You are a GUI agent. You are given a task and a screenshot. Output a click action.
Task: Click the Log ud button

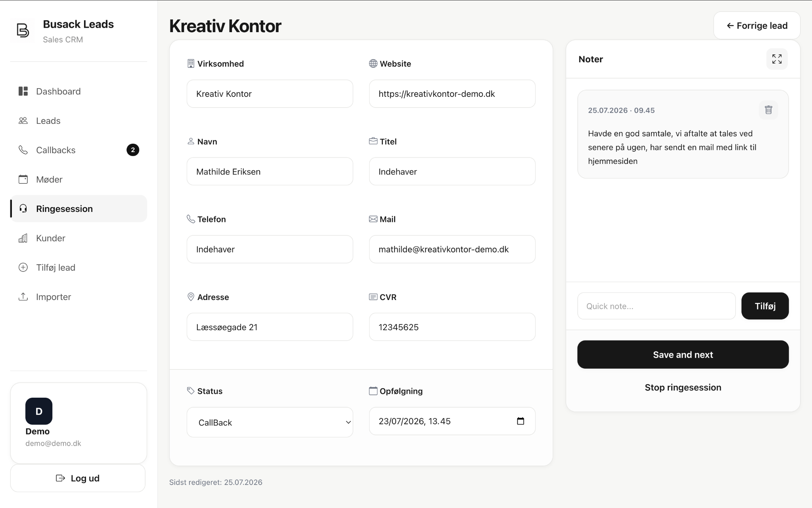78,478
